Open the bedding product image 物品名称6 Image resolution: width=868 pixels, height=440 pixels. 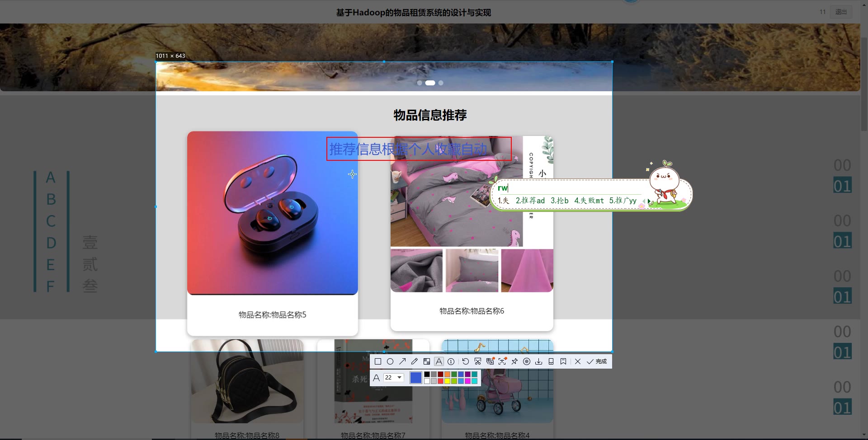(x=472, y=214)
